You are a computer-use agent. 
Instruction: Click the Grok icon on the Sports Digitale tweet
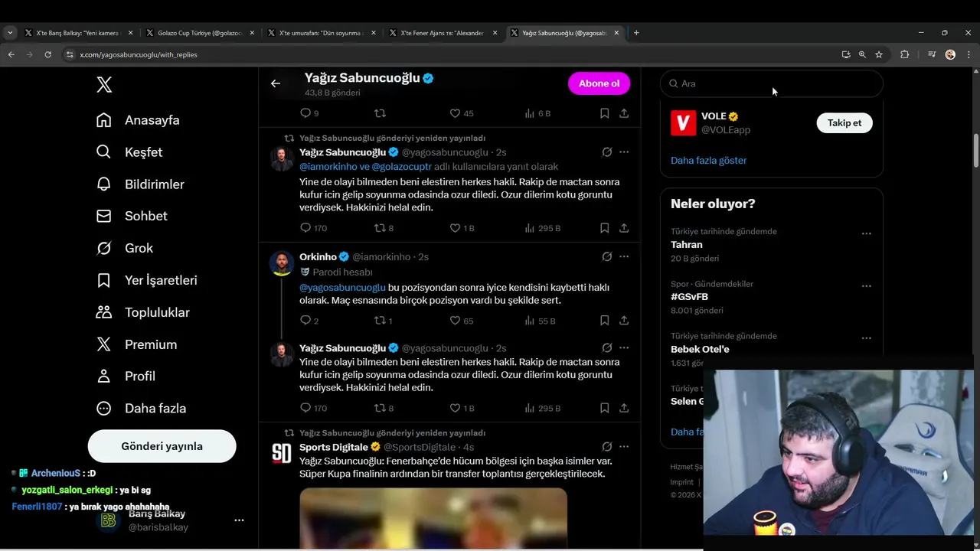point(606,447)
